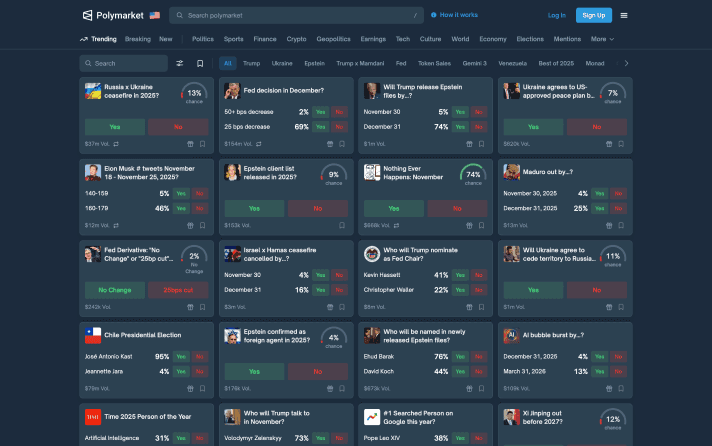The width and height of the screenshot is (712, 446).
Task: Bookmark the Will Trump release Epstein files market
Action: point(481,144)
